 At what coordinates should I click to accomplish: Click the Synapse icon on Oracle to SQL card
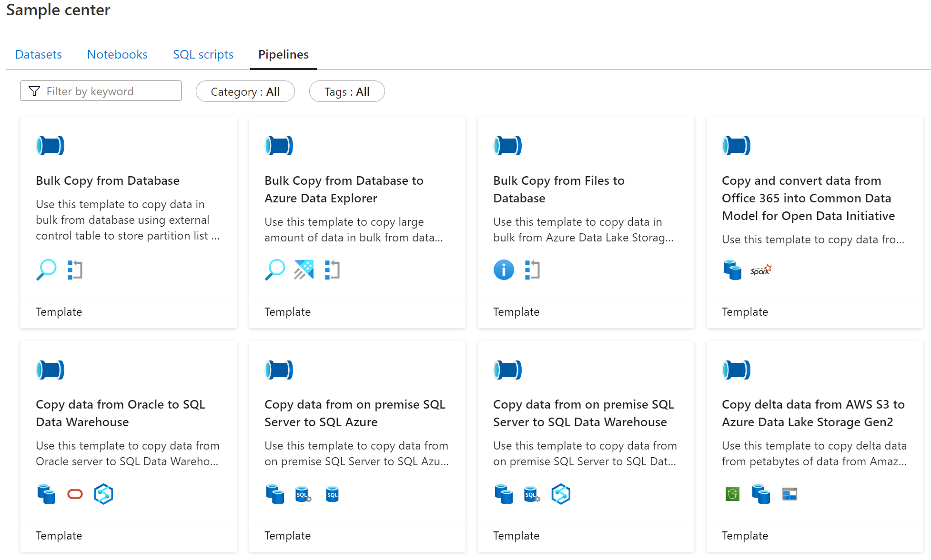click(x=103, y=494)
